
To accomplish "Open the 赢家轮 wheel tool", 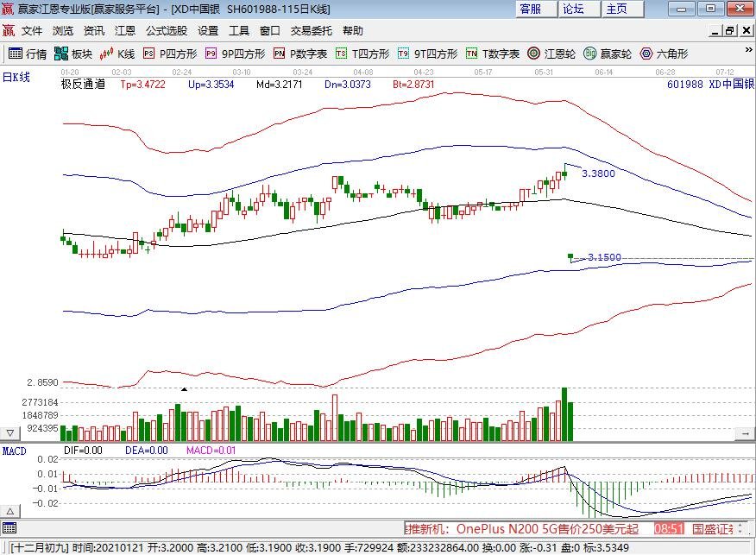I will (x=608, y=54).
